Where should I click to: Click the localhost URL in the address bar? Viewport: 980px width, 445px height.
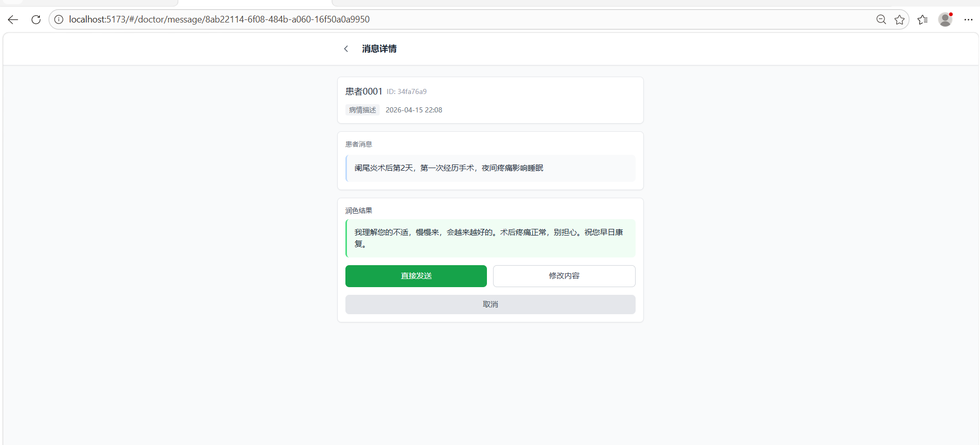point(219,19)
